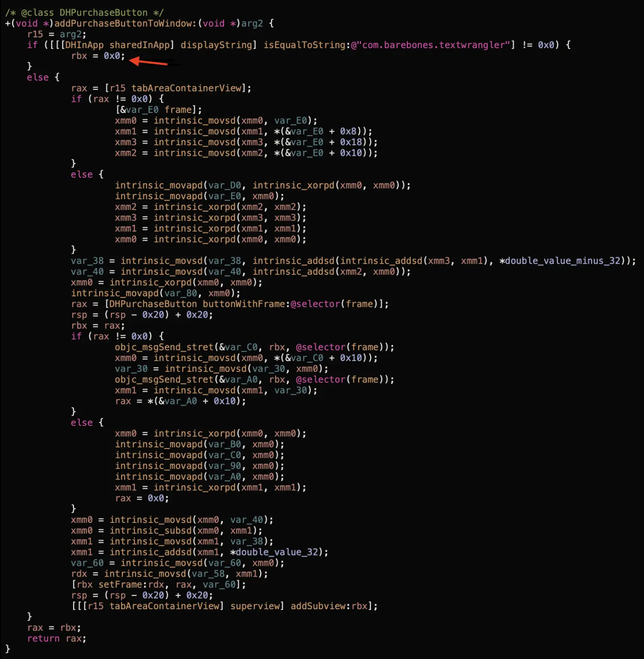Click 'rax = [r15 tabAreaContainerView];' line
The image size is (644, 659).
161,88
